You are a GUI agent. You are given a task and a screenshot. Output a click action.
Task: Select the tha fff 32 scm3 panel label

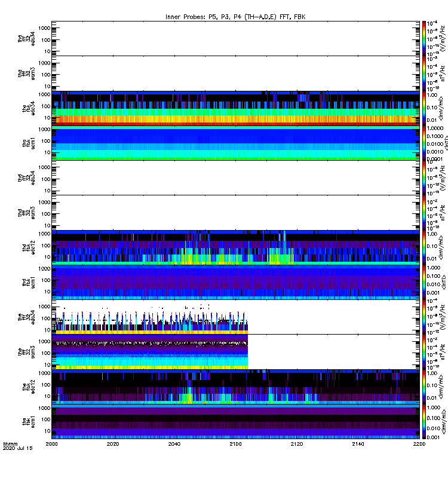[26, 73]
